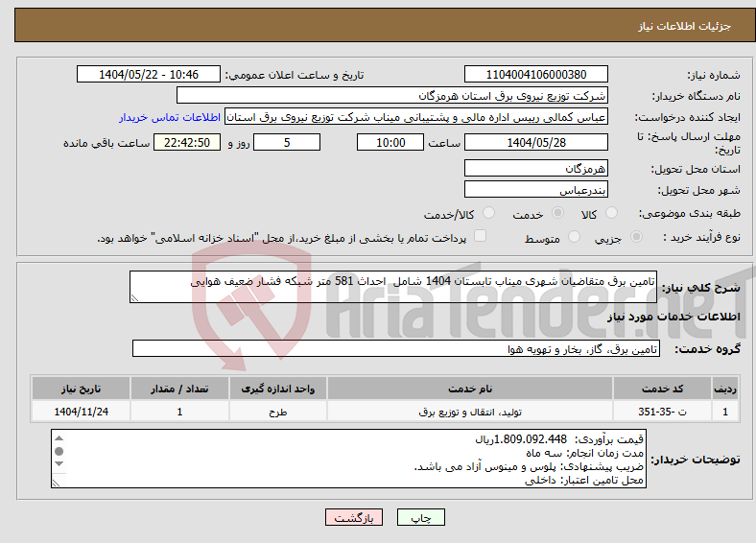Click the مدت زمان انجام: سه ماه line
Viewport: 756px width, 543px height.
584,454
